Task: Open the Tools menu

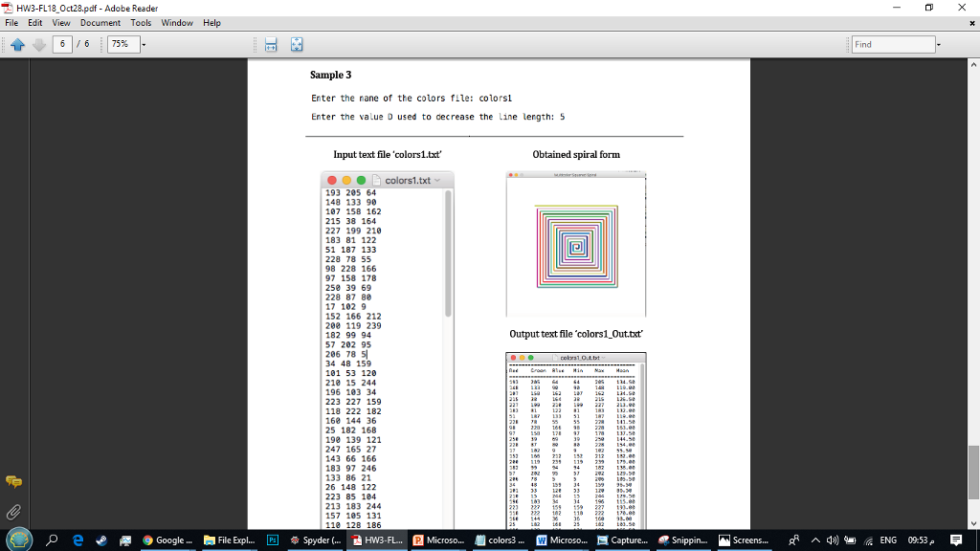Action: pos(141,22)
